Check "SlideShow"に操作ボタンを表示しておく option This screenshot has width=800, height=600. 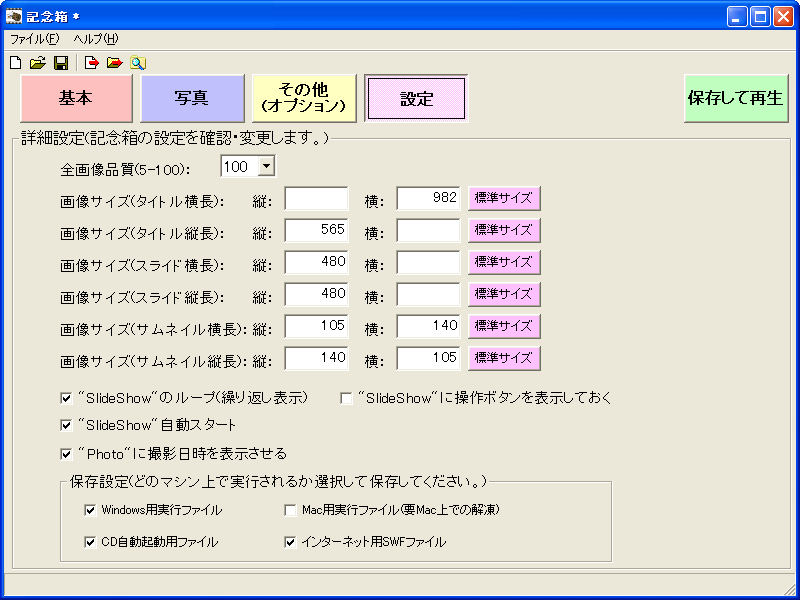coord(347,398)
